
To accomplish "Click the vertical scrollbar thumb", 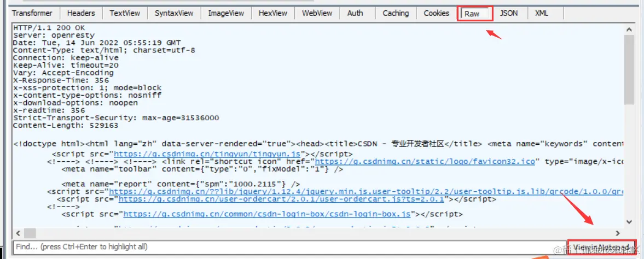I will click(x=629, y=69).
